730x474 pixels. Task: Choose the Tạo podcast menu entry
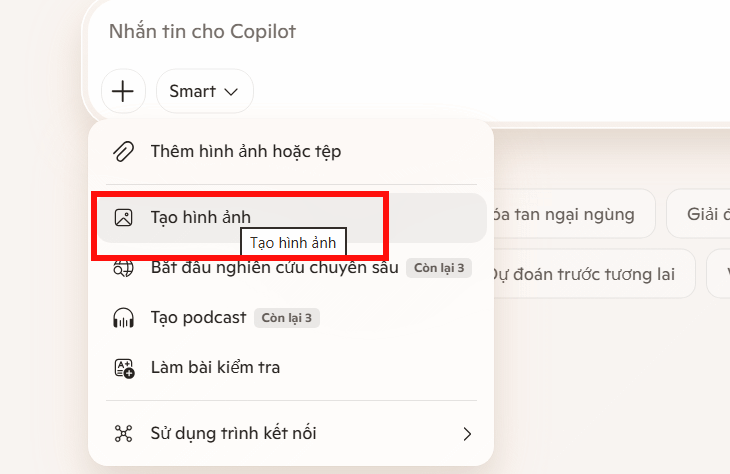click(198, 318)
